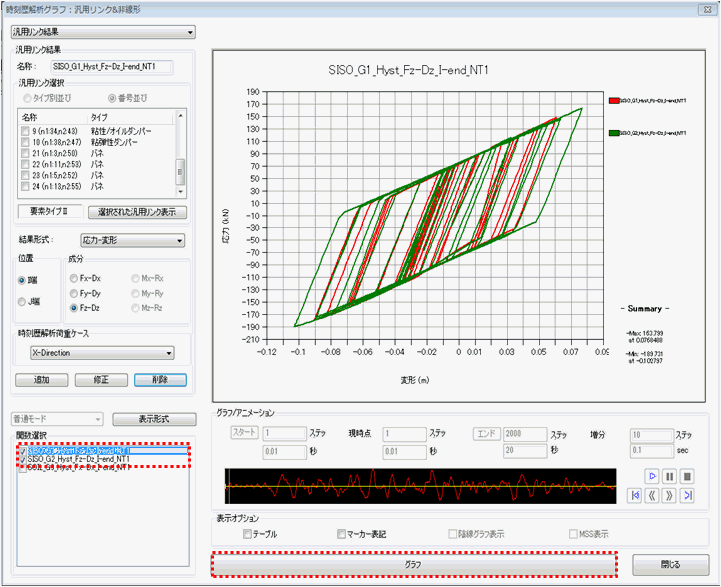Enable the マーカー表記 checkbox
Image resolution: width=721 pixels, height=587 pixels.
341,534
